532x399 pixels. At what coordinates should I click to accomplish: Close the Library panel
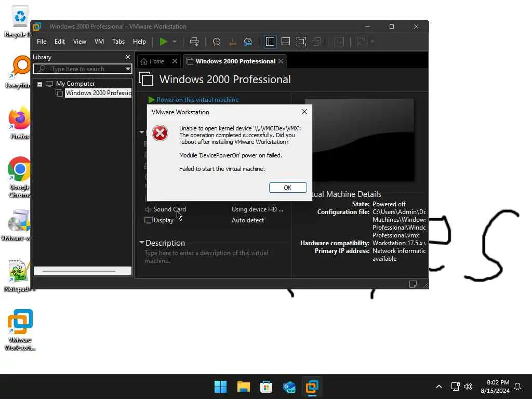(x=128, y=57)
